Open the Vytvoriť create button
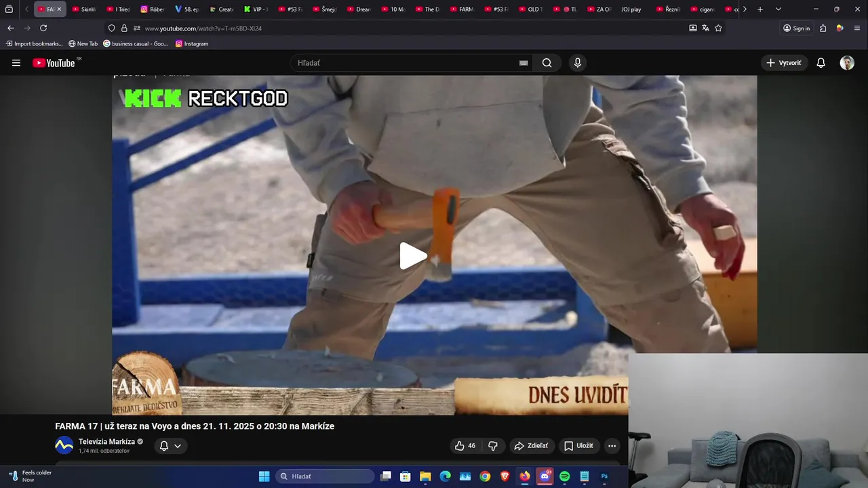 [x=784, y=63]
